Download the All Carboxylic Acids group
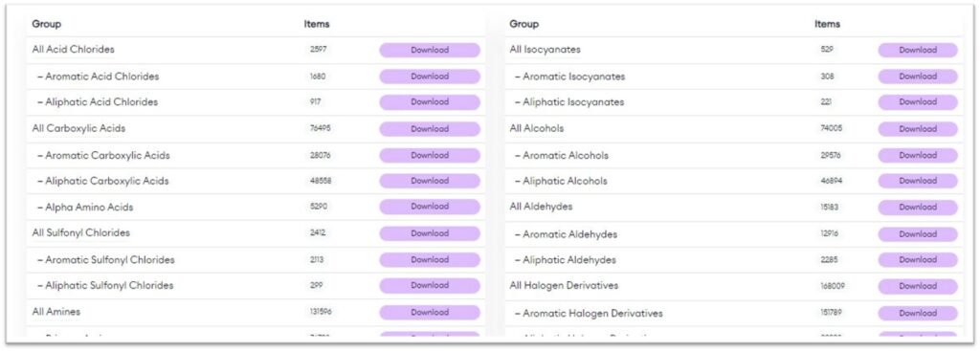 [430, 129]
